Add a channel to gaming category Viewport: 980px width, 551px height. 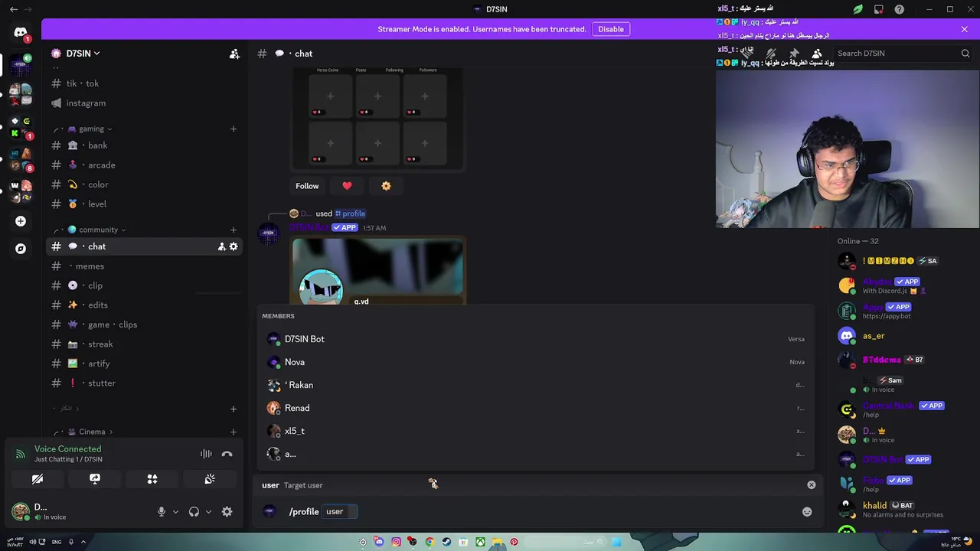[234, 129]
